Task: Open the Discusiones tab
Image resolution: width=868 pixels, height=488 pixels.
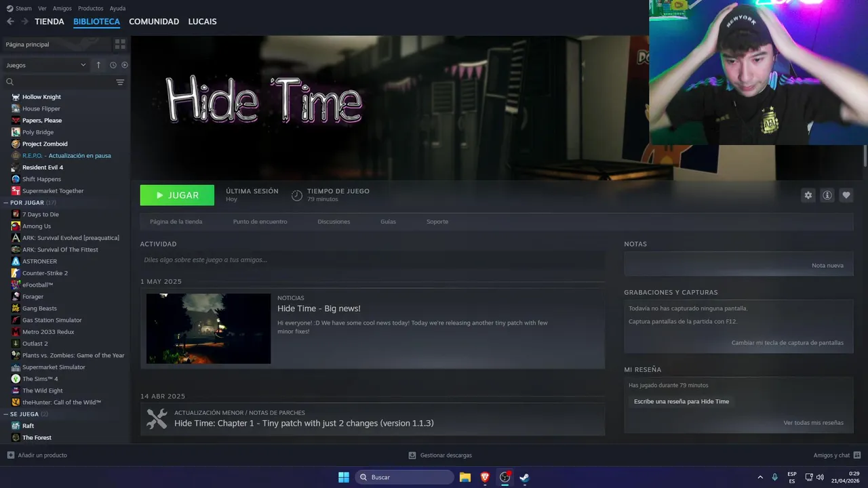Action: pos(334,222)
